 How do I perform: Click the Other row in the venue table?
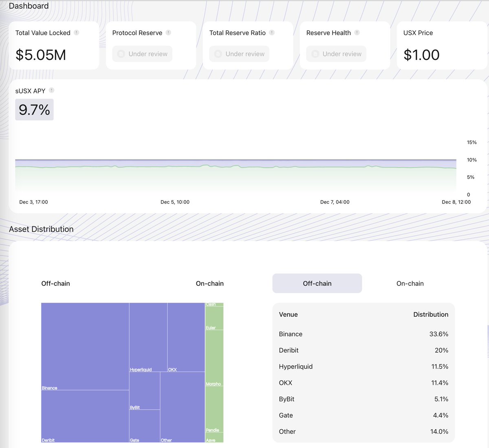tap(363, 432)
